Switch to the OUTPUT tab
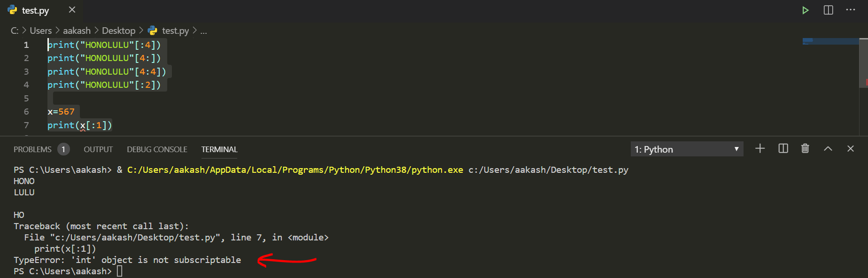The width and height of the screenshot is (868, 278). point(98,149)
